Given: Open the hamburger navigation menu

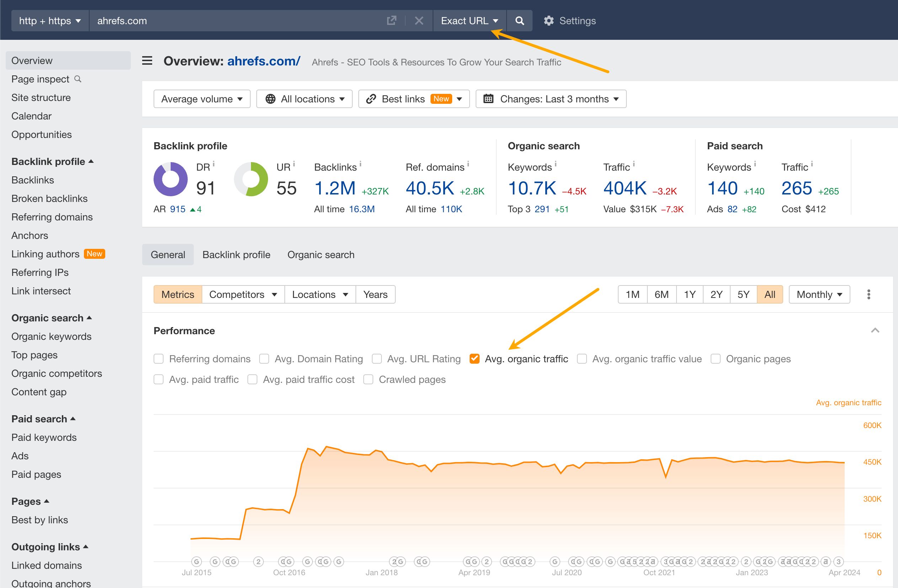Looking at the screenshot, I should pos(147,61).
